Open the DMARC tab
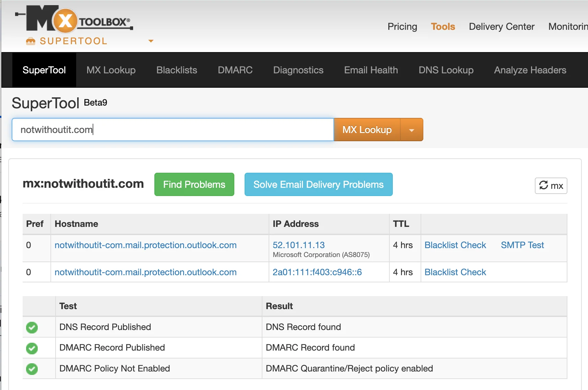Screen dimensions: 588x390 coord(235,70)
